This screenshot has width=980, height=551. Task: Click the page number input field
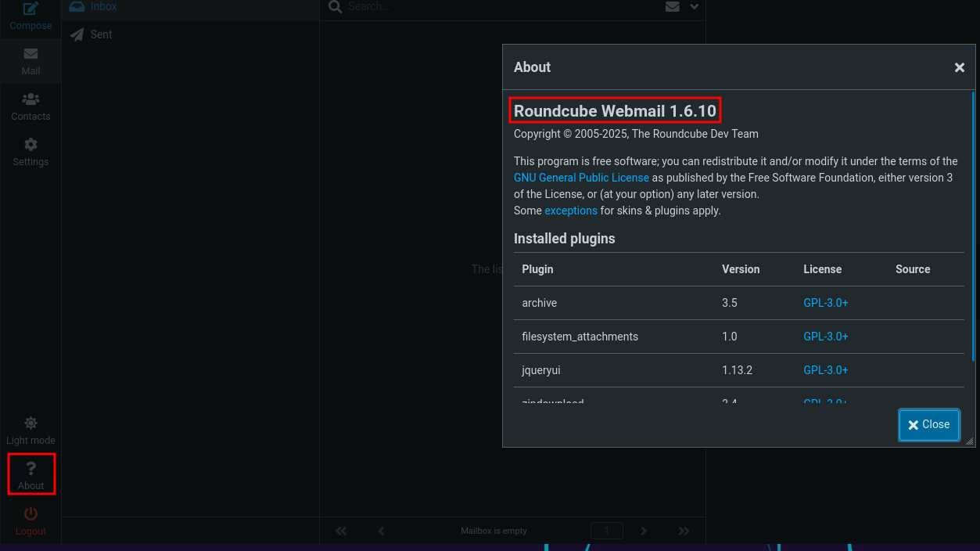(x=606, y=531)
